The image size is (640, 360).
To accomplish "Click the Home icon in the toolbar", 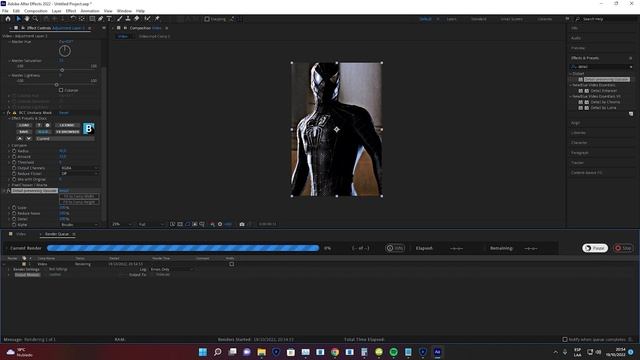I will 8,19.
